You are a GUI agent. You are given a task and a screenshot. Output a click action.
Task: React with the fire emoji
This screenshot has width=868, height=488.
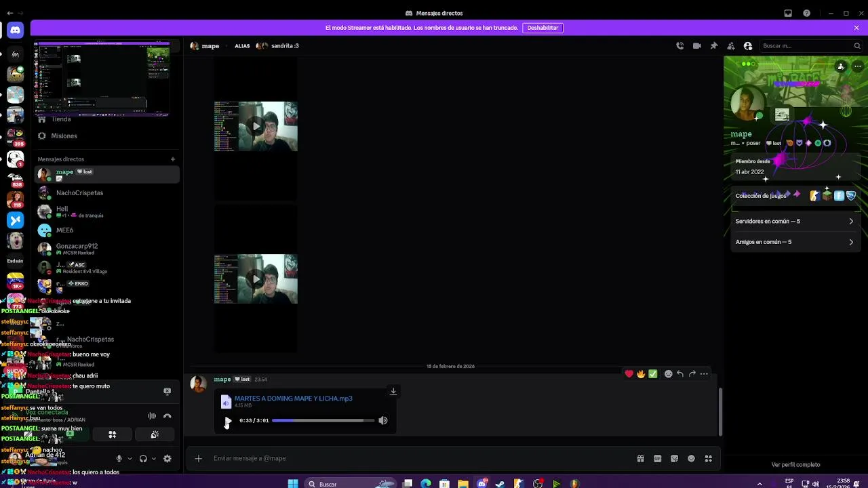640,374
